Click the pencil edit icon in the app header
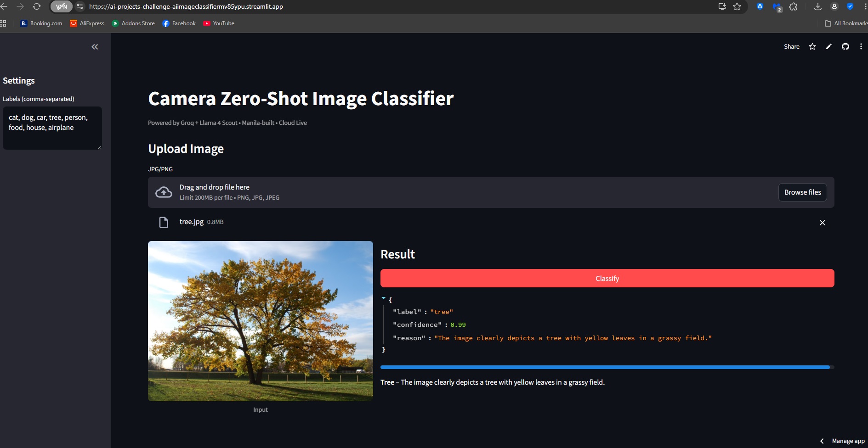This screenshot has height=448, width=868. point(828,46)
